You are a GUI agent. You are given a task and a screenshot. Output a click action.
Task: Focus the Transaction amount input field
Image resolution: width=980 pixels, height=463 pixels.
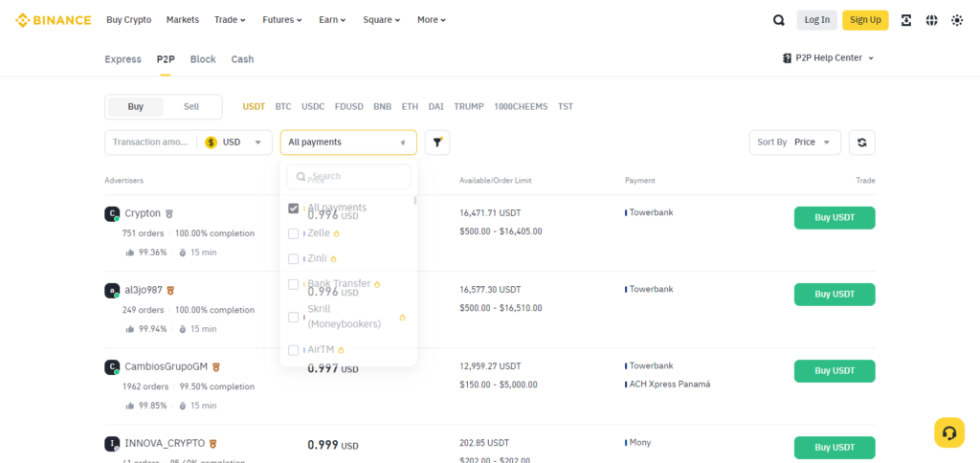[x=150, y=143]
